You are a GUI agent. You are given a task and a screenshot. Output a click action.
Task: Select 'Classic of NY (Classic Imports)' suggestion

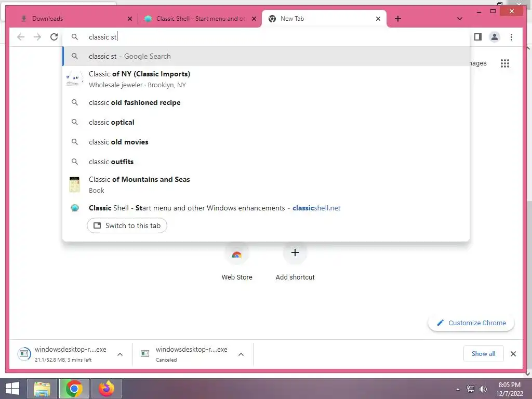pos(266,79)
